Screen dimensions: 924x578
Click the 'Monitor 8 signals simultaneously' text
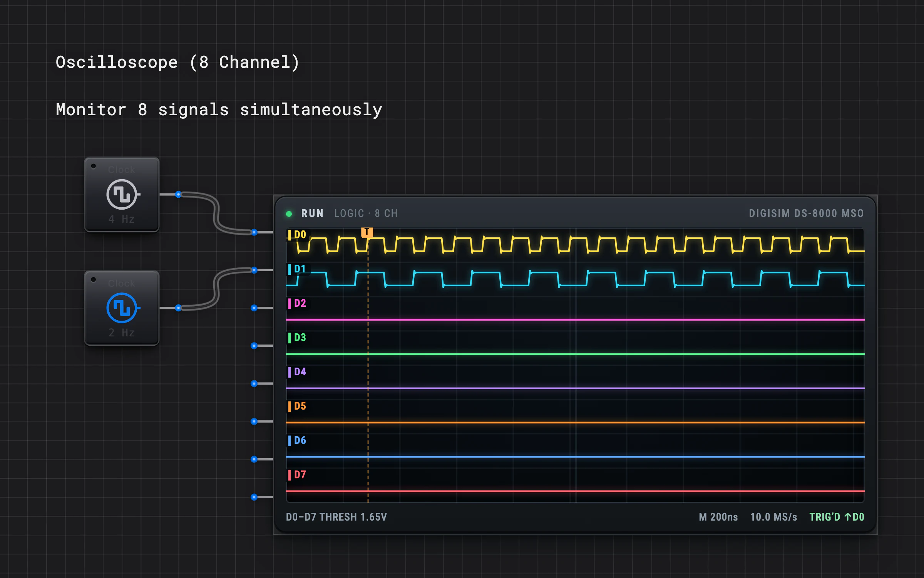(219, 110)
